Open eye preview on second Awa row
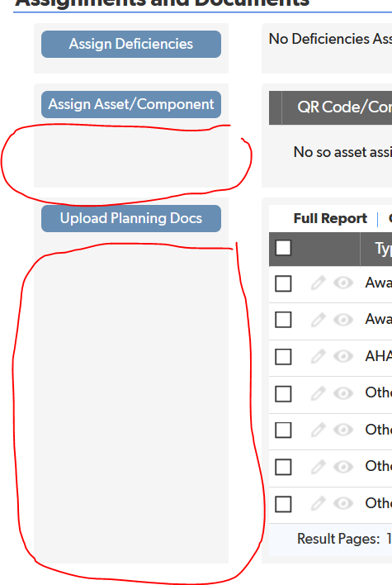 click(x=343, y=320)
